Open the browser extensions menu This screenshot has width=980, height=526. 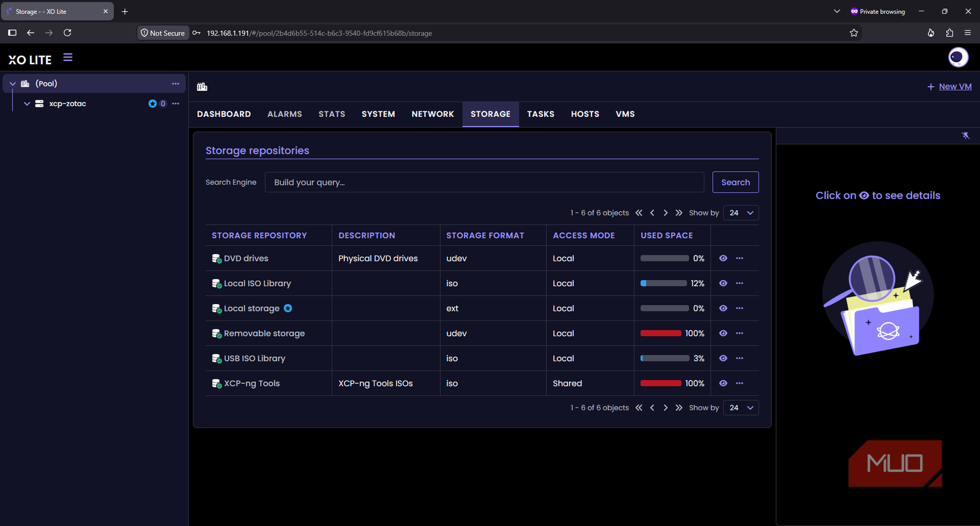pos(950,33)
